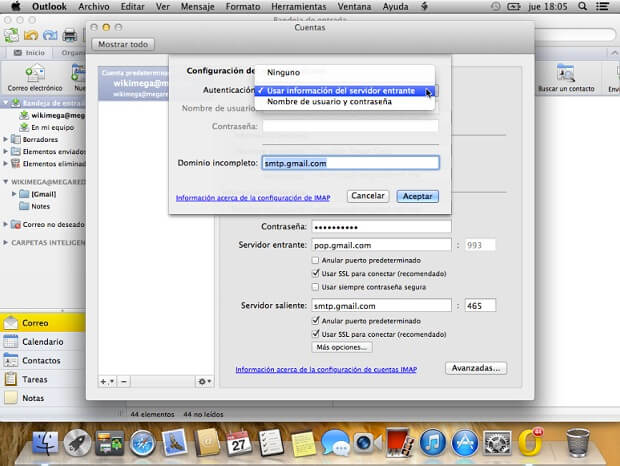Open the Editar menu
Screen dimensions: 620x466
[x=132, y=7]
